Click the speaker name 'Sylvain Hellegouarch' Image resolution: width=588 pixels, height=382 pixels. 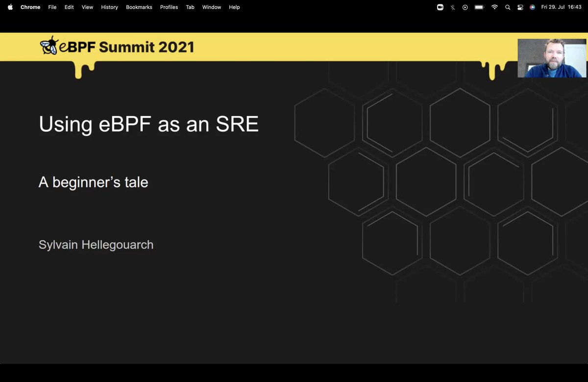pyautogui.click(x=96, y=244)
